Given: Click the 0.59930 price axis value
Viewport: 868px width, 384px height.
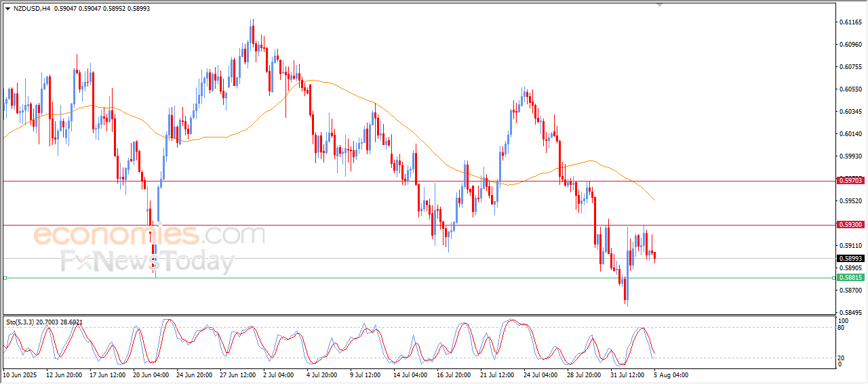Looking at the screenshot, I should (850, 156).
